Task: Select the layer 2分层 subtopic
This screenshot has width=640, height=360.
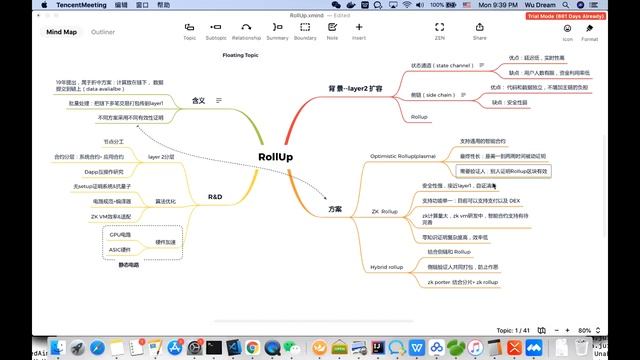Action: tap(161, 157)
